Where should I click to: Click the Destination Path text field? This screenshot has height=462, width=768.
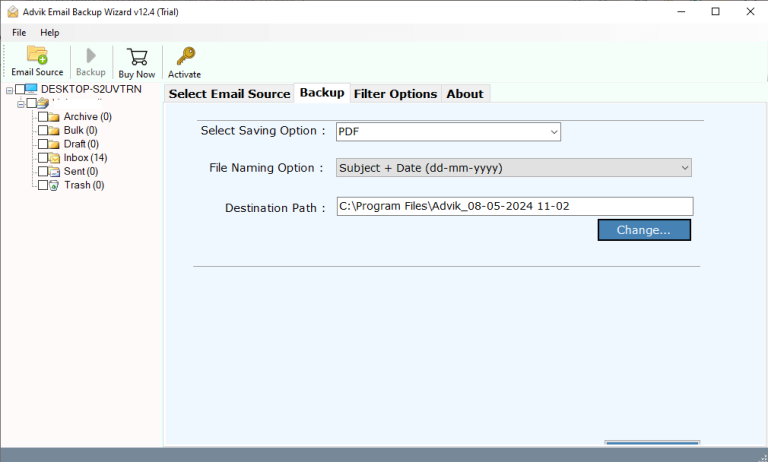(514, 206)
